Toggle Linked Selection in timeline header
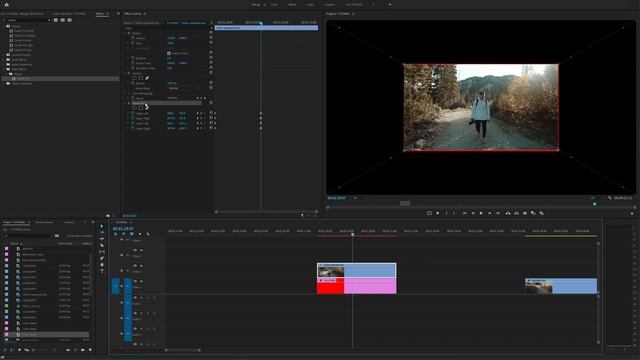 131,234
